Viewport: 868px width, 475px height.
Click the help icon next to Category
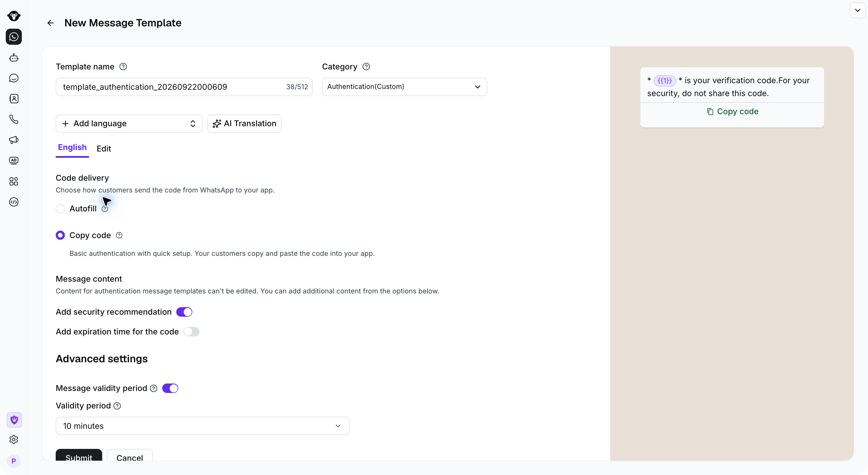click(x=366, y=67)
